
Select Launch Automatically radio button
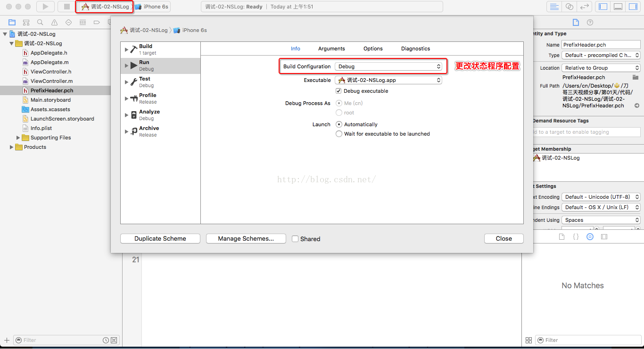[x=339, y=124]
